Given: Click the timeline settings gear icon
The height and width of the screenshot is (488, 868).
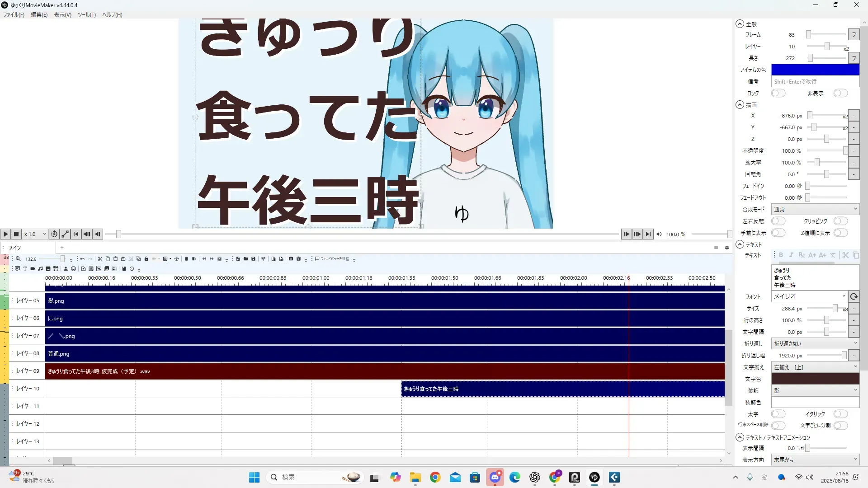Looking at the screenshot, I should [x=727, y=248].
